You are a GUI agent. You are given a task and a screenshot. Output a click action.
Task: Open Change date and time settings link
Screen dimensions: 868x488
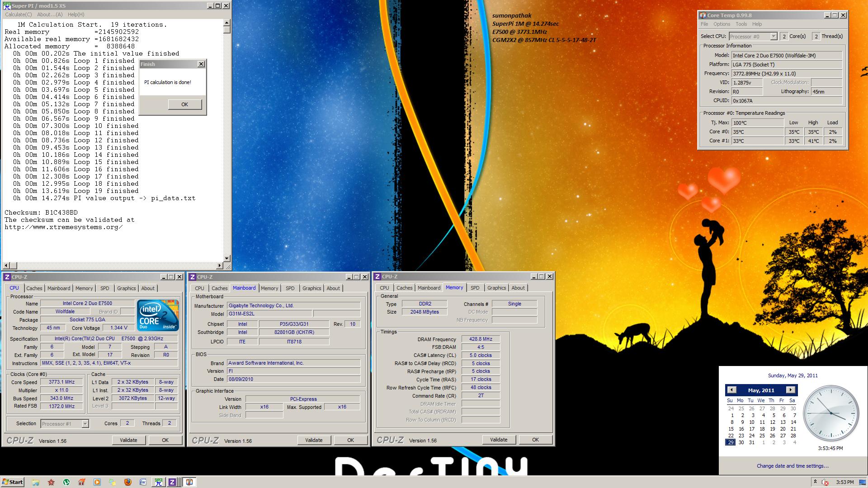pyautogui.click(x=793, y=466)
